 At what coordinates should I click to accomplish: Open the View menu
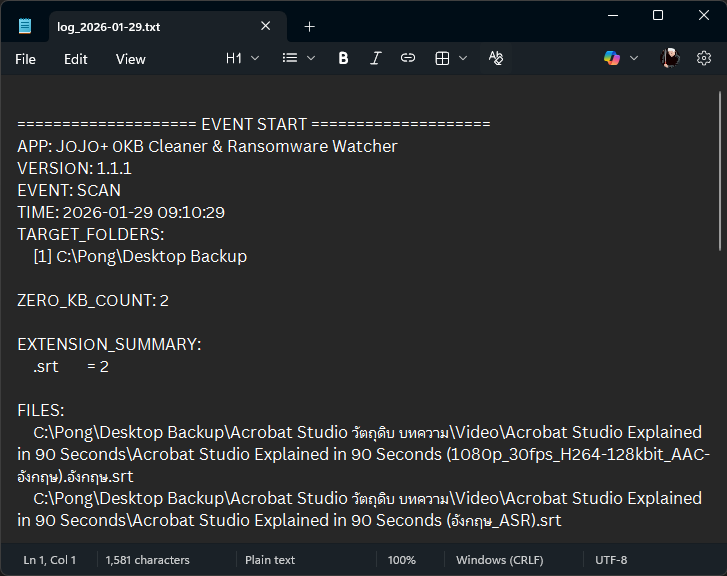point(131,59)
